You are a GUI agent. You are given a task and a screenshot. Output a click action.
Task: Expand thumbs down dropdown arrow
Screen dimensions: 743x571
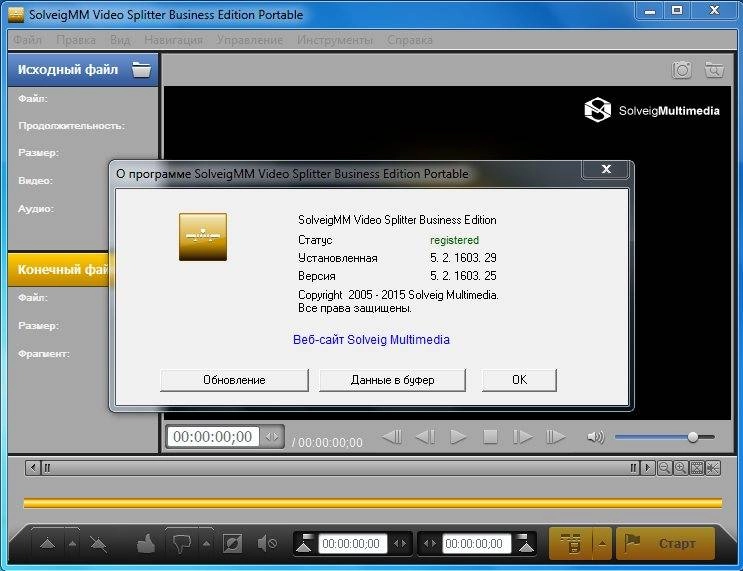[206, 544]
